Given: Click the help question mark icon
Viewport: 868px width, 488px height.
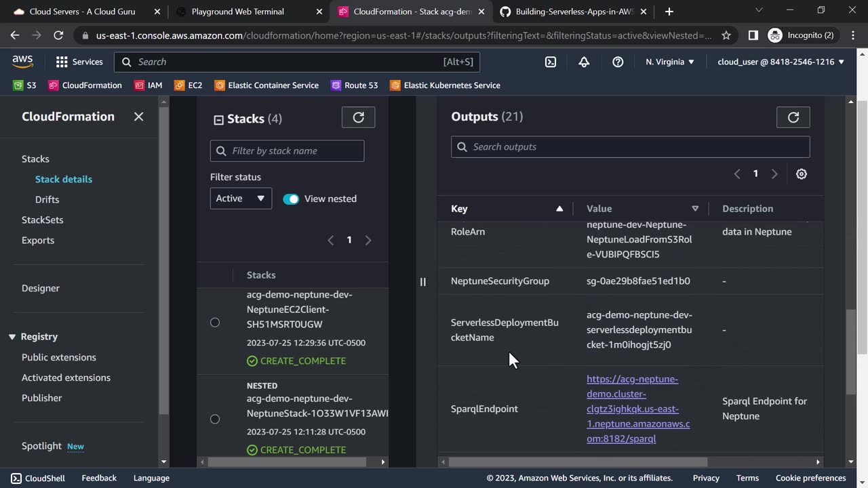Looking at the screenshot, I should tap(618, 62).
